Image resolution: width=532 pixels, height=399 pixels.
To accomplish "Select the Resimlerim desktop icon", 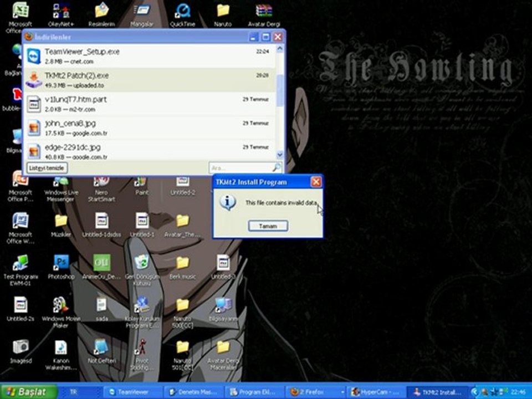I will pyautogui.click(x=101, y=15).
